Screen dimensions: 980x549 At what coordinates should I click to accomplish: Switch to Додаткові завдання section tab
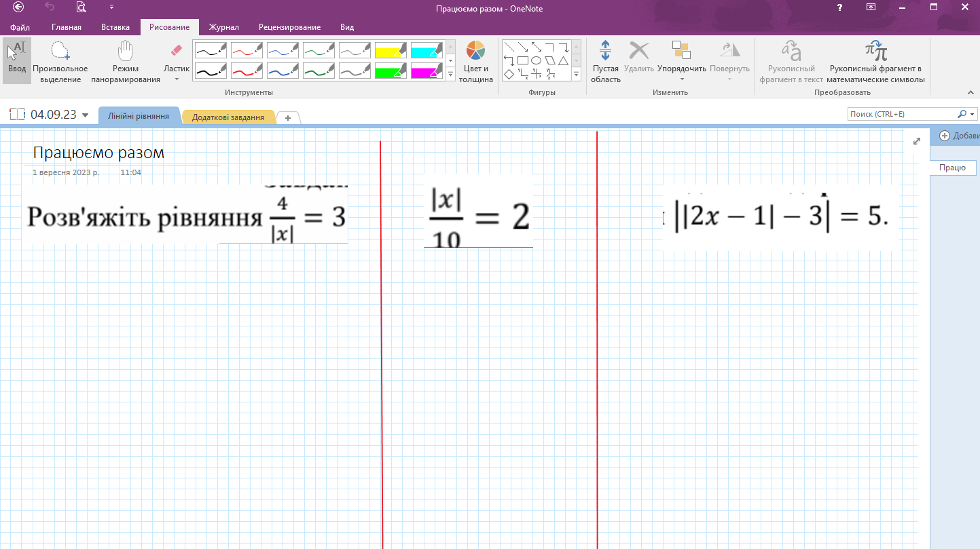pyautogui.click(x=228, y=117)
